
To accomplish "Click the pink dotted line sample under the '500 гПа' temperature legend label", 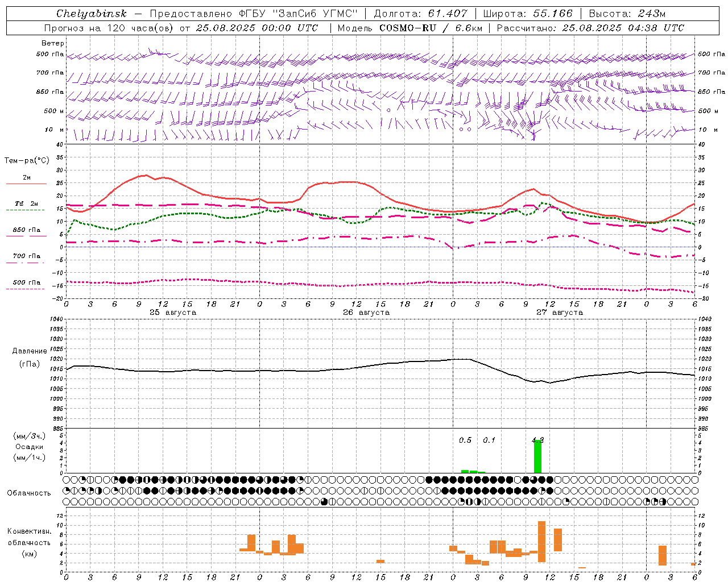I will (26, 289).
